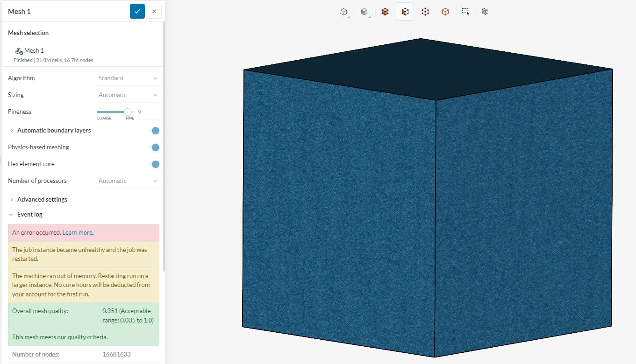Click the filled surface mesh display icon
Image resolution: width=636 pixels, height=364 pixels.
tap(385, 11)
